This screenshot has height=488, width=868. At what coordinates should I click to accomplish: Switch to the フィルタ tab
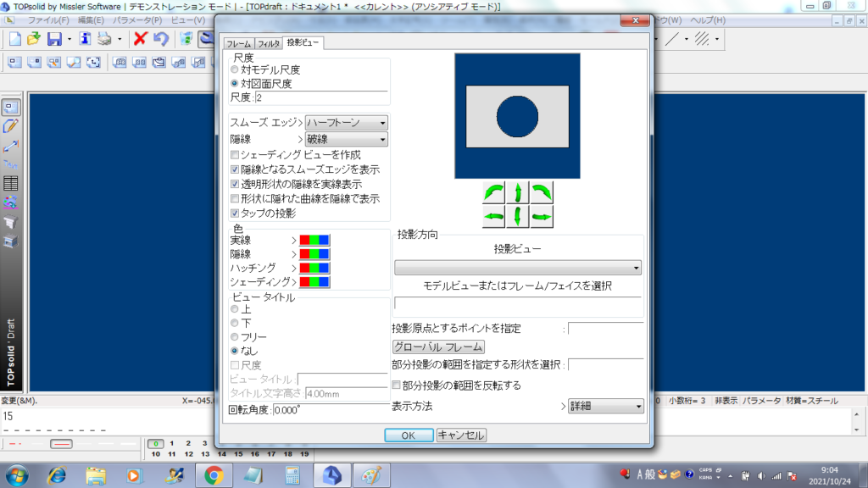pos(269,44)
